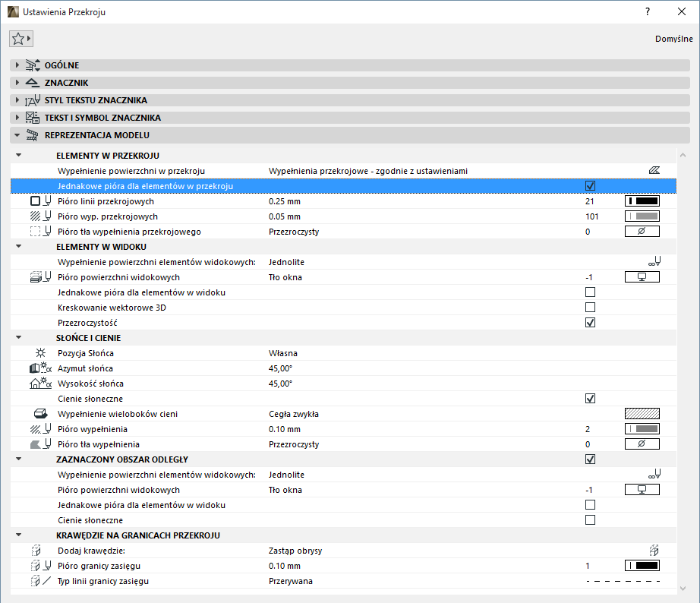Click the black swatch for Pióro granicy zasięgu
700x603 pixels.
pyautogui.click(x=642, y=566)
